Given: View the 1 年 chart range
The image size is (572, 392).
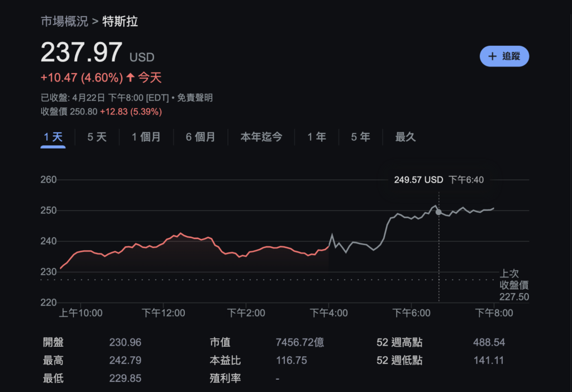Looking at the screenshot, I should (x=316, y=137).
